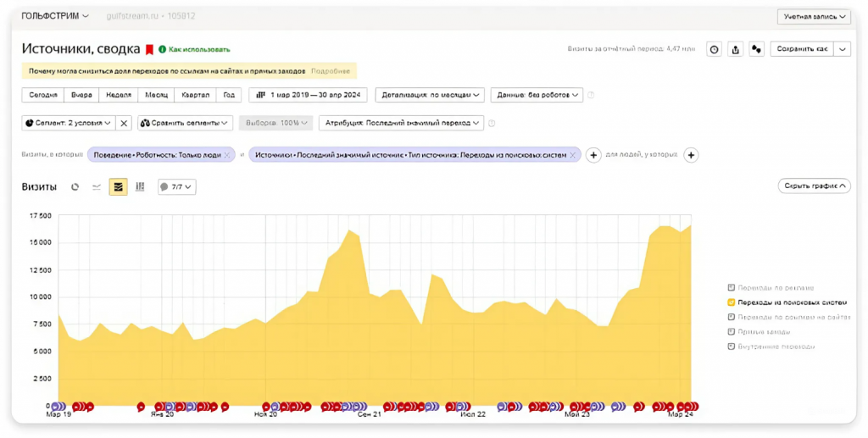Select the 'Неделя' period tab
The image size is (868, 438).
119,95
